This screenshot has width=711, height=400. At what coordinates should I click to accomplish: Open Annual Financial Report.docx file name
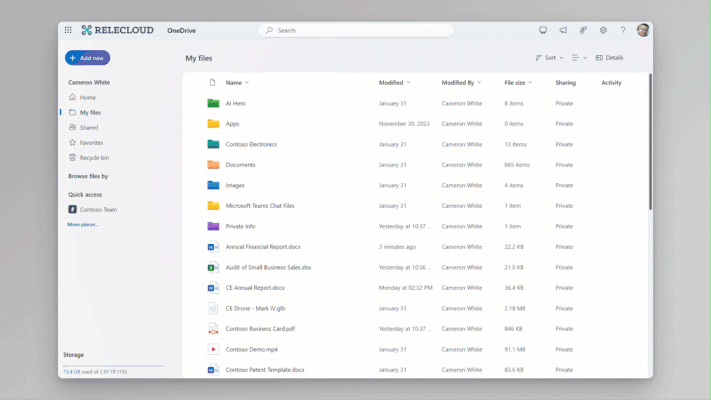263,247
